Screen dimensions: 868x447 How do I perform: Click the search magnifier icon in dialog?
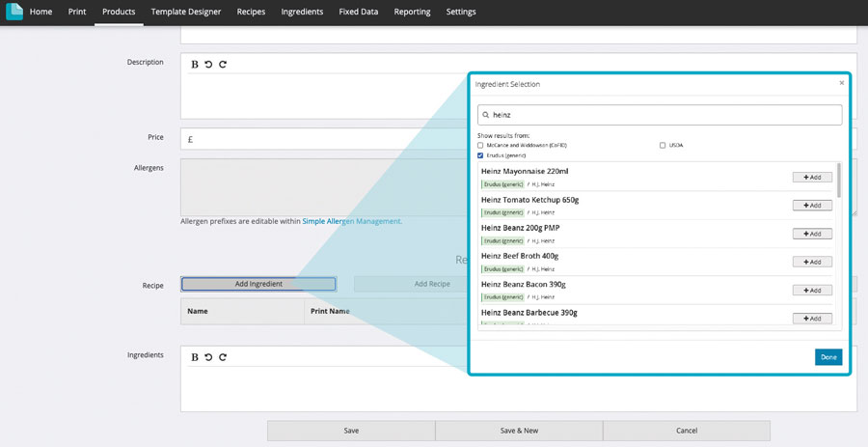click(485, 115)
